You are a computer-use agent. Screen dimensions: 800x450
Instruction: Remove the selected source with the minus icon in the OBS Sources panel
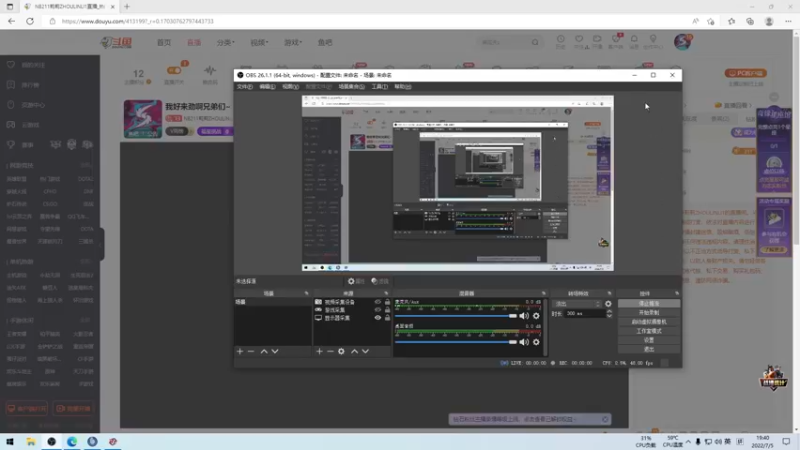coord(330,352)
